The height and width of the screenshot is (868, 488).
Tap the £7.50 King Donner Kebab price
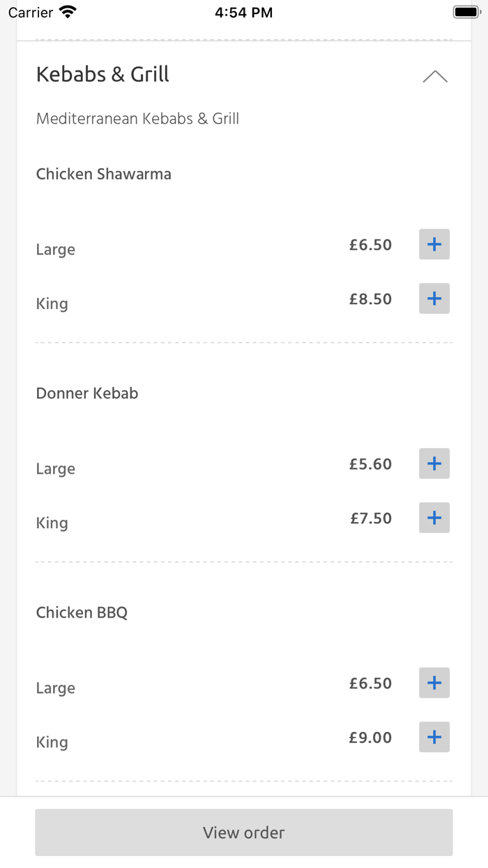[x=371, y=518]
